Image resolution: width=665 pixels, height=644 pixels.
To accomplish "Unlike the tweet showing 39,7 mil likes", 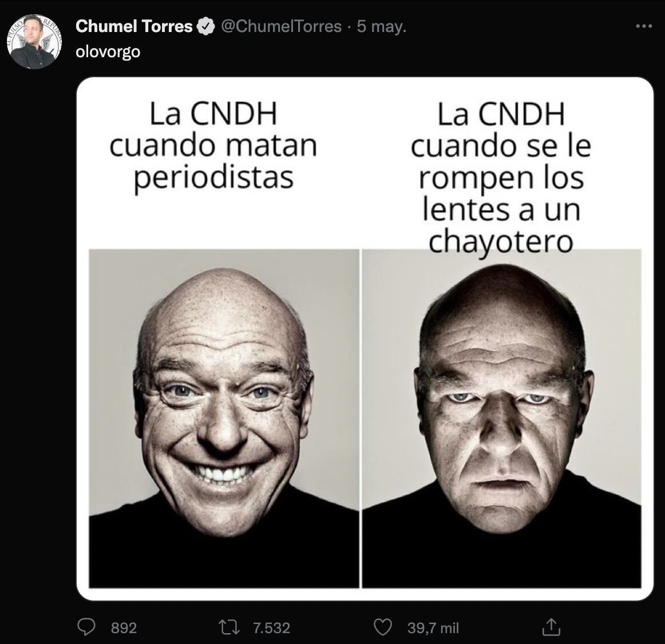I will (385, 627).
